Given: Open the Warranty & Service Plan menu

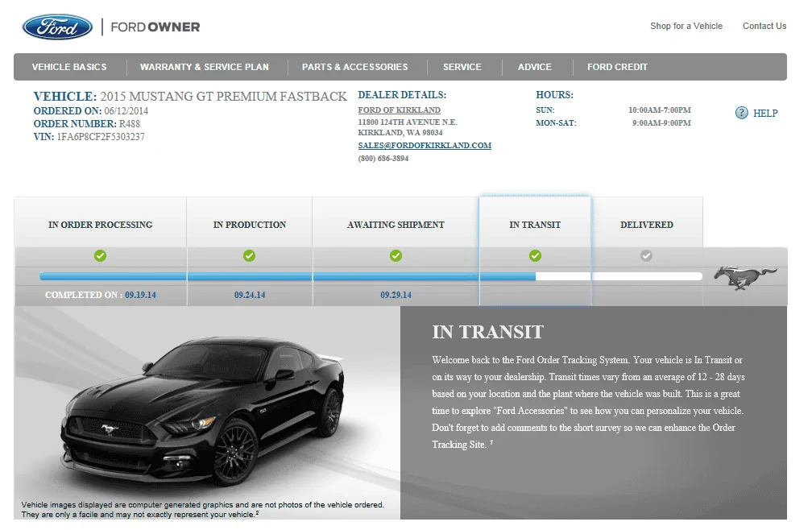Looking at the screenshot, I should 205,67.
